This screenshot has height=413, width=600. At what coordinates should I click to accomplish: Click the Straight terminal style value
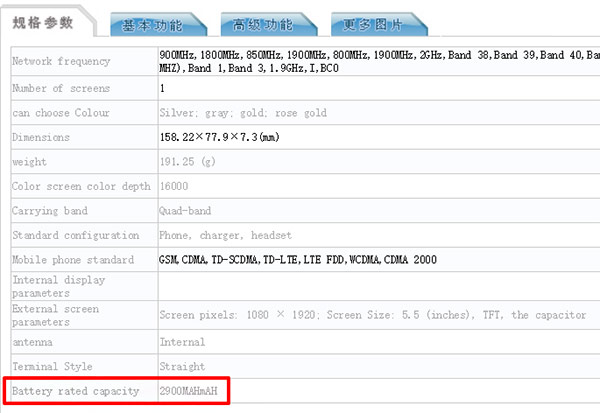point(182,366)
